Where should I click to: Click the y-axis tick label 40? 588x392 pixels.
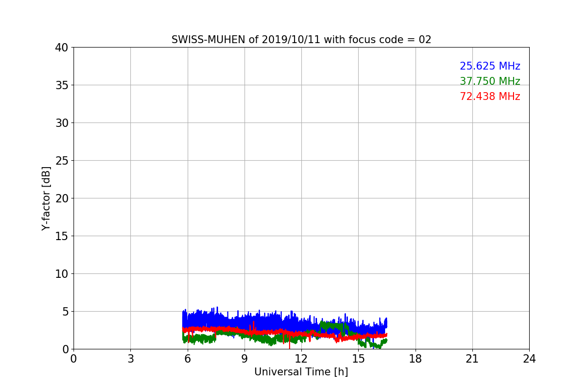coord(62,48)
